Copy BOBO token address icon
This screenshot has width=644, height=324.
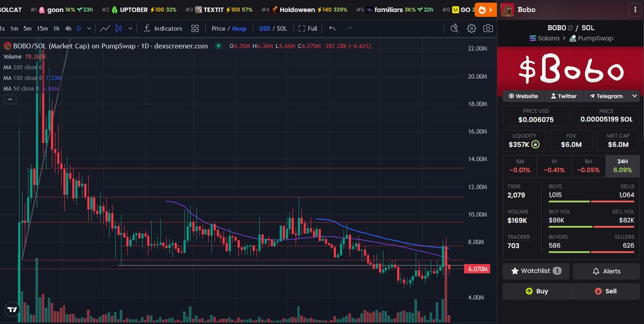coord(570,28)
